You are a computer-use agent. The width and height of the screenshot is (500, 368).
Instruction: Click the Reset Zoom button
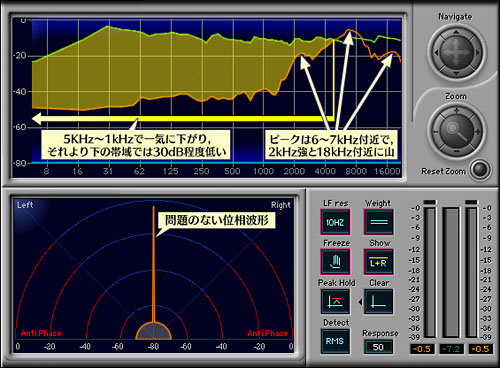480,170
